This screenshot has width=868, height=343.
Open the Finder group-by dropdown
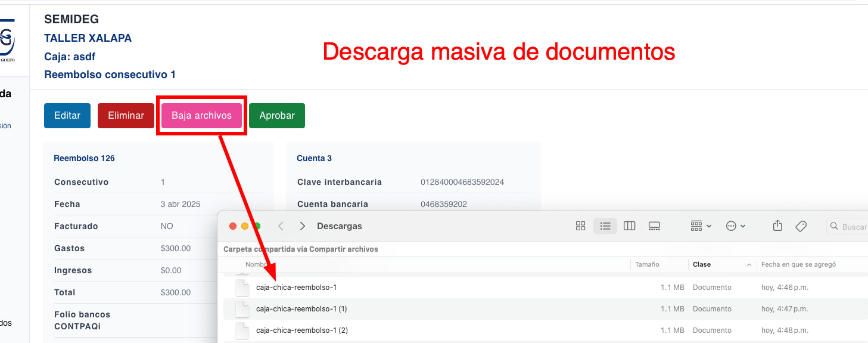[x=701, y=226]
